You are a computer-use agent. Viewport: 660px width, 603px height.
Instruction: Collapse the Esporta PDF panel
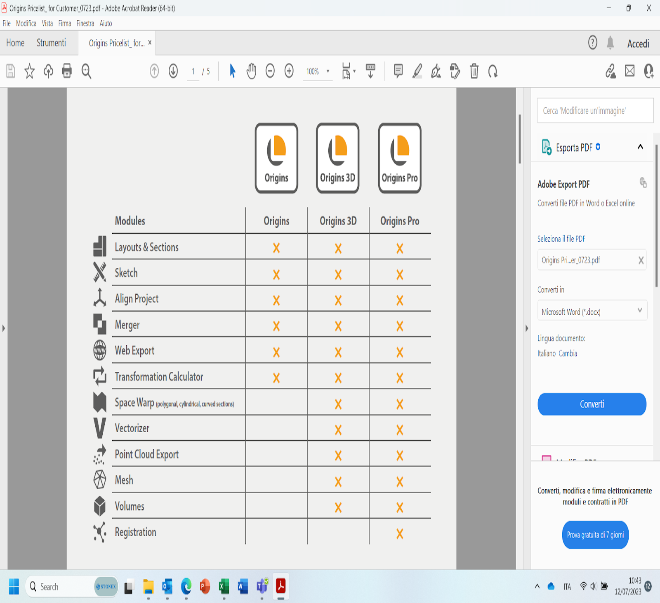(x=640, y=146)
